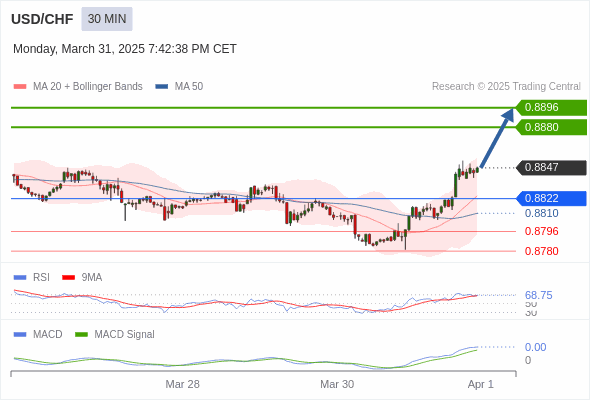Click the blue upward trend arrow head
The image size is (590, 400).
click(x=509, y=114)
